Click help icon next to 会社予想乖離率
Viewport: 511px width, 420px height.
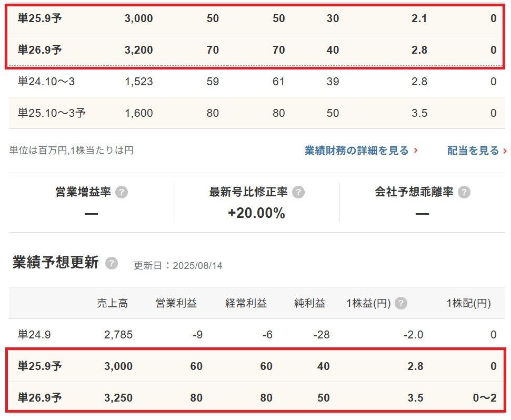coord(464,192)
